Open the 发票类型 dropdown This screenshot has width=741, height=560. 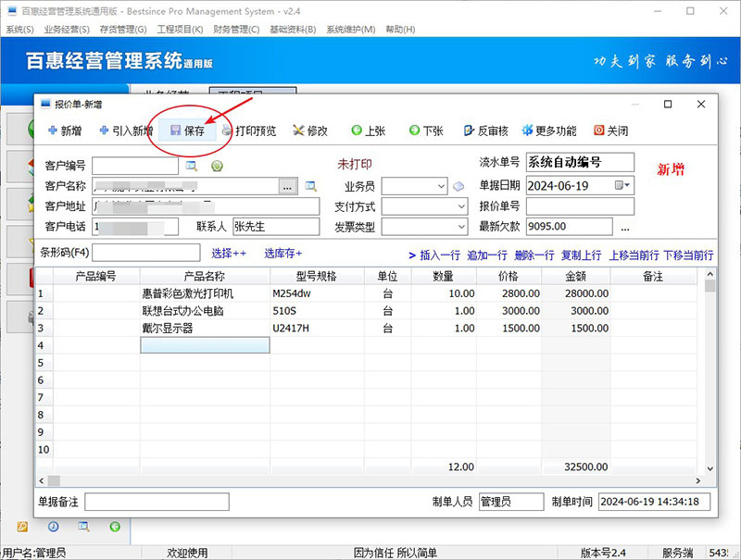point(461,227)
